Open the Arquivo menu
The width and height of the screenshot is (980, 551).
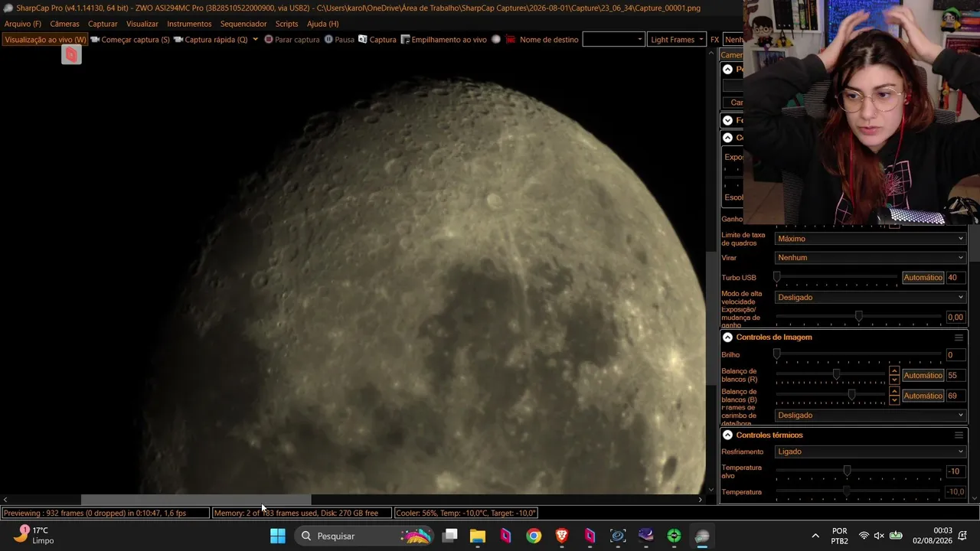pyautogui.click(x=23, y=24)
